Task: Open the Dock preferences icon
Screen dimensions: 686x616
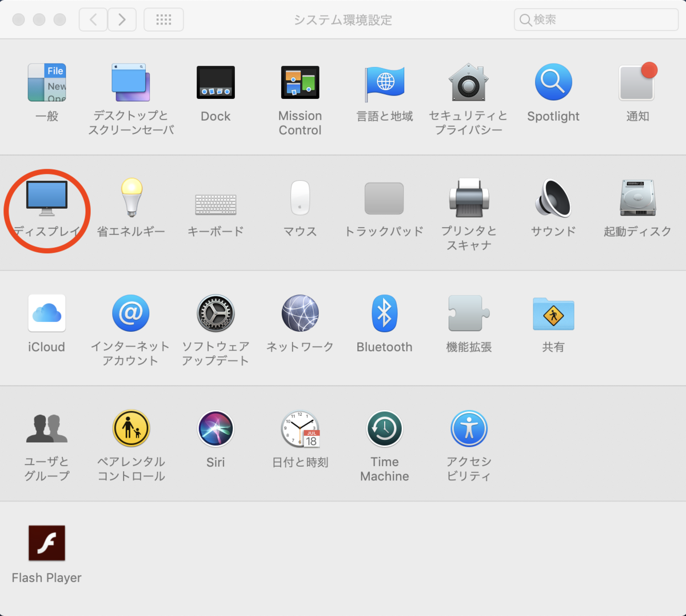Action: tap(216, 83)
